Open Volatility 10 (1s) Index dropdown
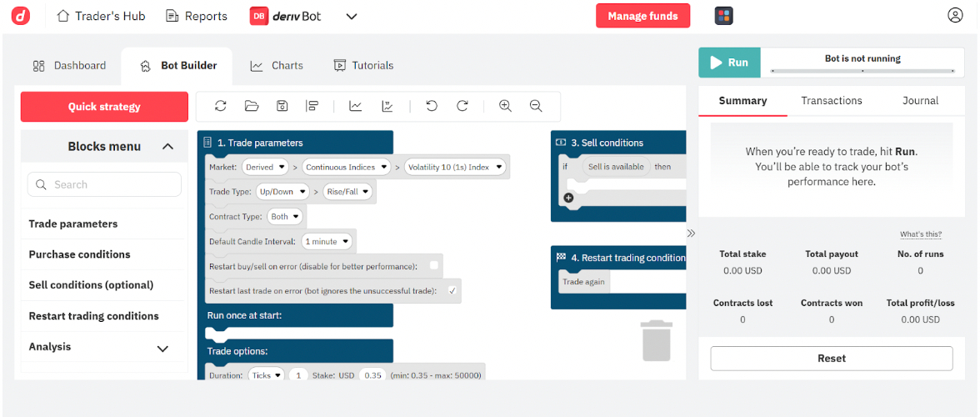980x417 pixels. click(x=455, y=167)
